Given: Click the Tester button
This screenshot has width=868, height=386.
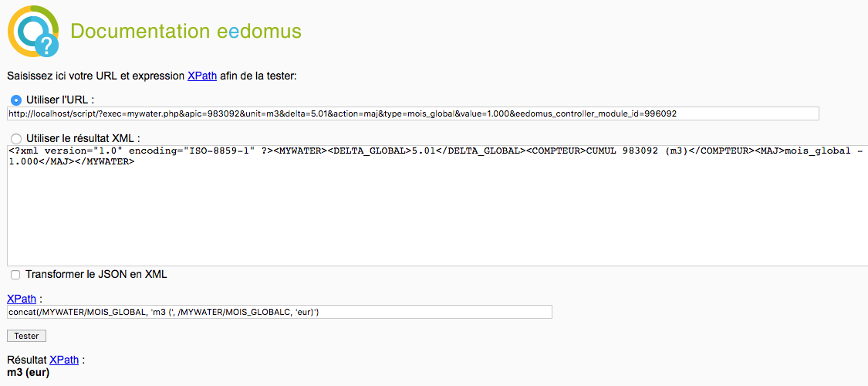Looking at the screenshot, I should (x=26, y=336).
